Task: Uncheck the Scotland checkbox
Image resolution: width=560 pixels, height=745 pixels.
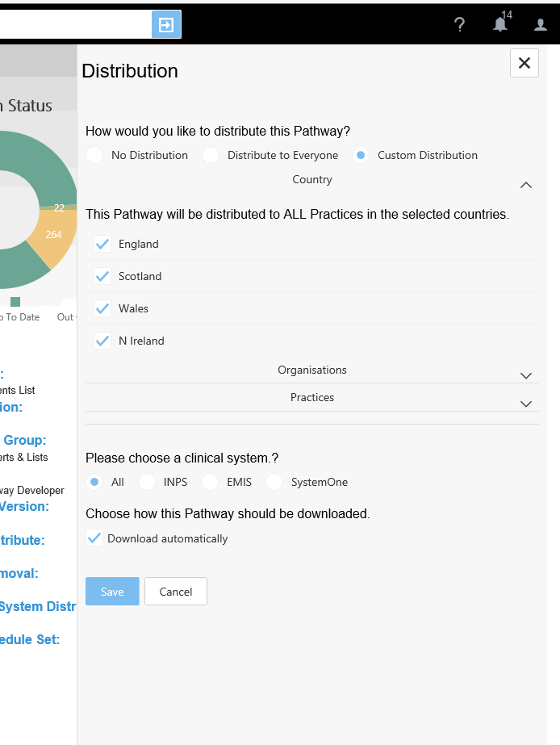Action: 102,276
